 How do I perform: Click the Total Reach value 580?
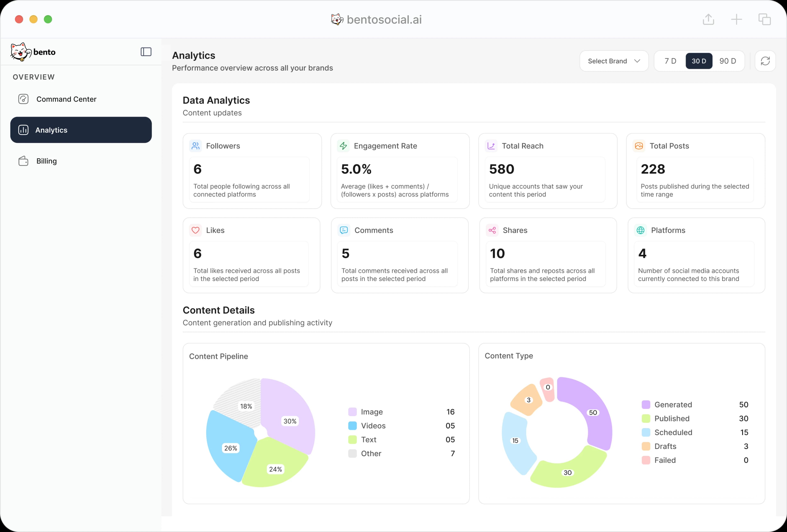pos(502,169)
